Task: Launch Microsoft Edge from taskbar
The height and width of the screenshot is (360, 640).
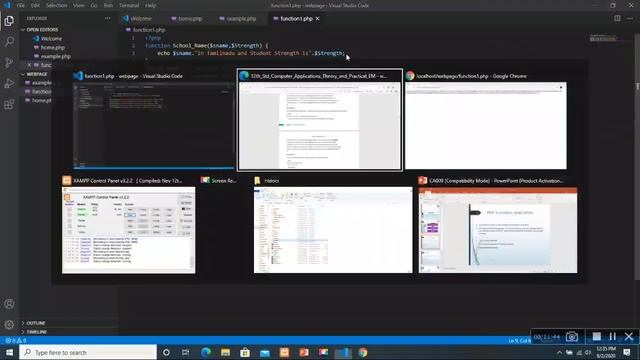Action: coord(206,352)
